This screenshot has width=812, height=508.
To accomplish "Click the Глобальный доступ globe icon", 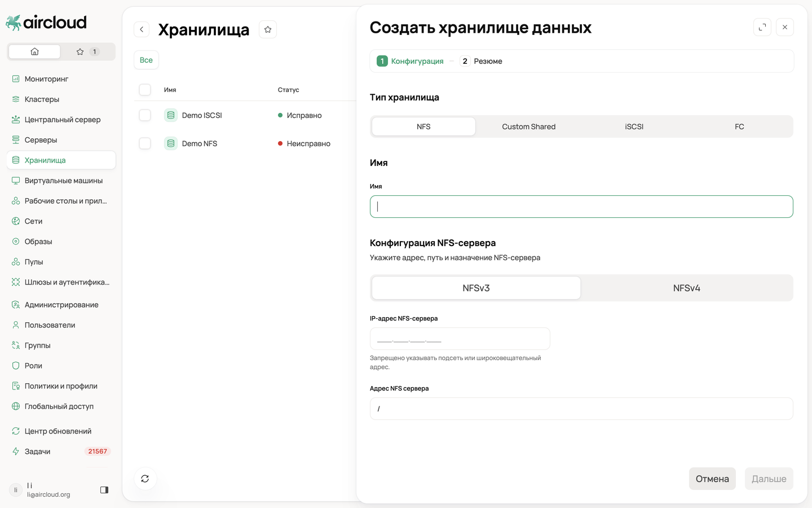I will (16, 406).
